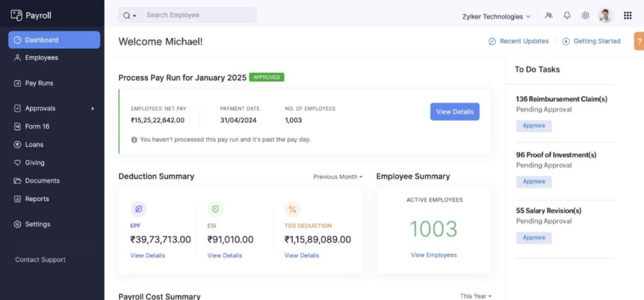Open the search type dropdown
644x300 pixels.
(130, 15)
